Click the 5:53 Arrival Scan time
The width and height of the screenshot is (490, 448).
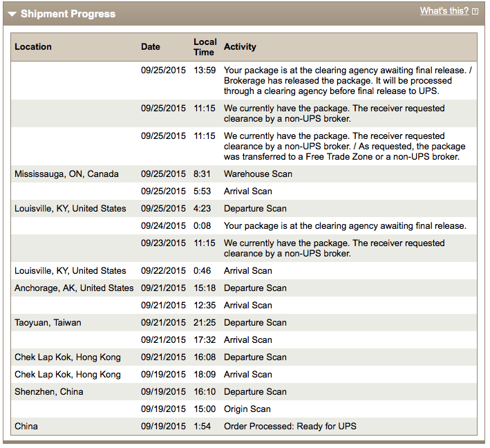202,191
